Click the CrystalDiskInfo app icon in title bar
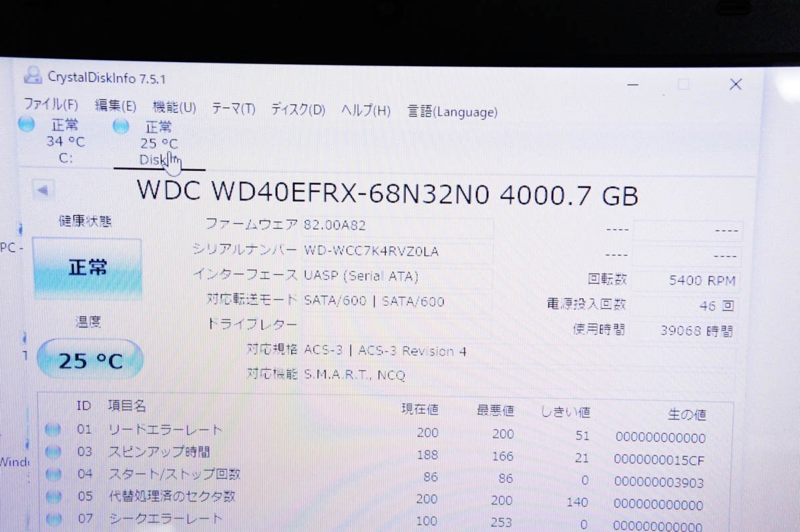The image size is (800, 532). [33, 75]
